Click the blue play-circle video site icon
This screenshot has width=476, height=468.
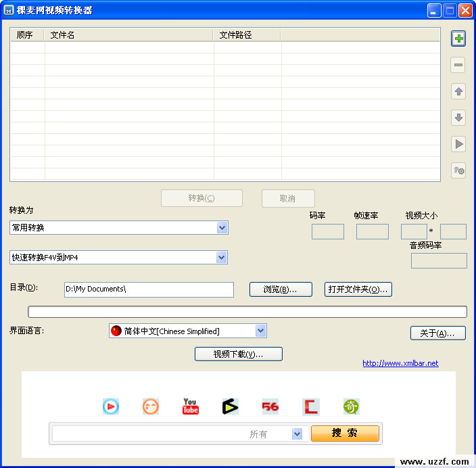[x=111, y=406]
